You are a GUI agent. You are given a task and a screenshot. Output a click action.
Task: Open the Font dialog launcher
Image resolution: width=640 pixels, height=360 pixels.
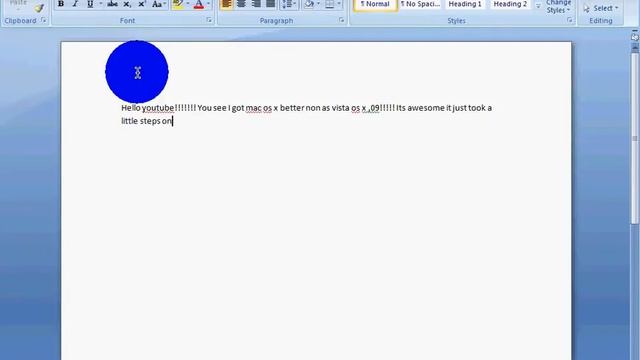tap(209, 20)
